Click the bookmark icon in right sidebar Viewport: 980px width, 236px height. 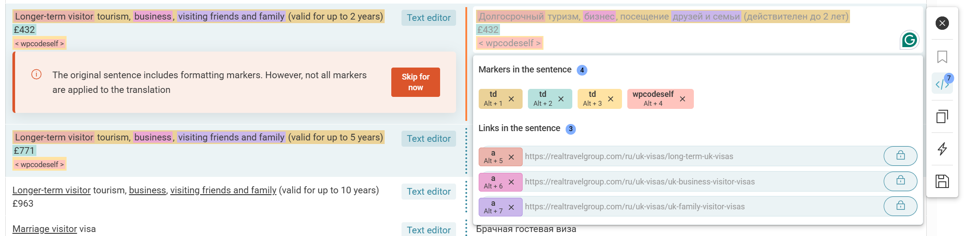click(x=942, y=57)
